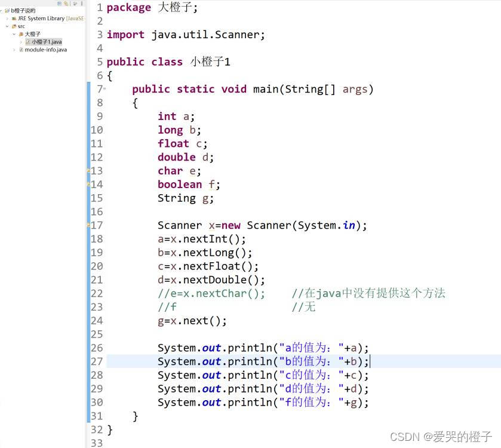Click the 'b=x.nextLong();' statement

[205, 253]
